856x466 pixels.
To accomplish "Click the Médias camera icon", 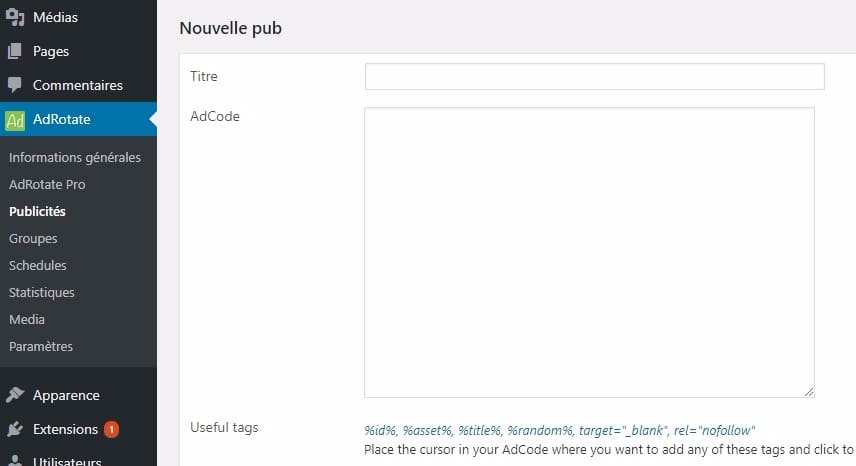I will [x=15, y=17].
